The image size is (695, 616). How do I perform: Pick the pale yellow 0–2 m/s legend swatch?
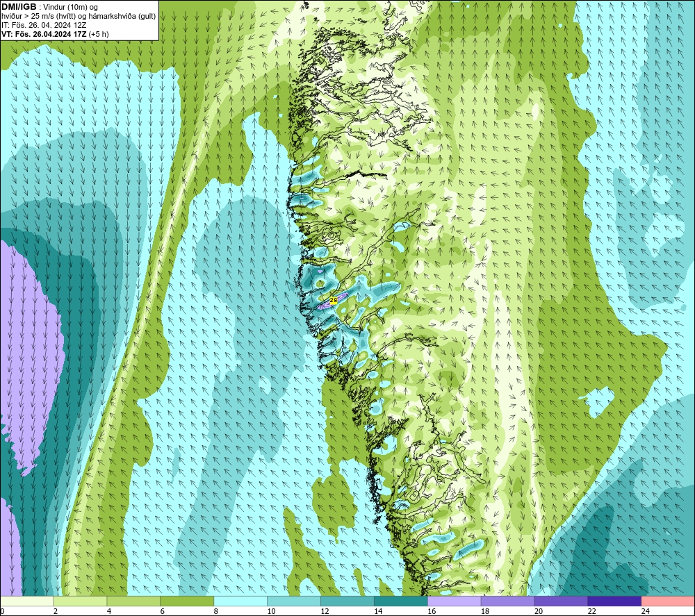pyautogui.click(x=27, y=601)
